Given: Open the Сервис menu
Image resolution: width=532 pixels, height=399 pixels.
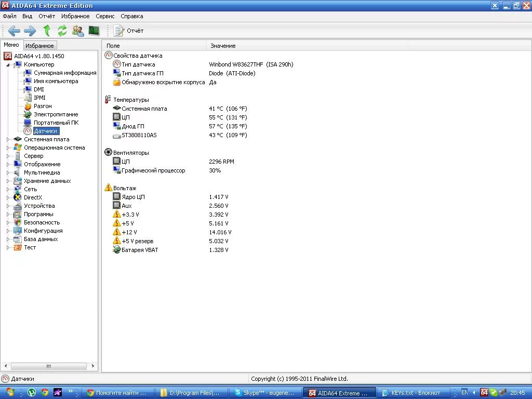Looking at the screenshot, I should (105, 16).
